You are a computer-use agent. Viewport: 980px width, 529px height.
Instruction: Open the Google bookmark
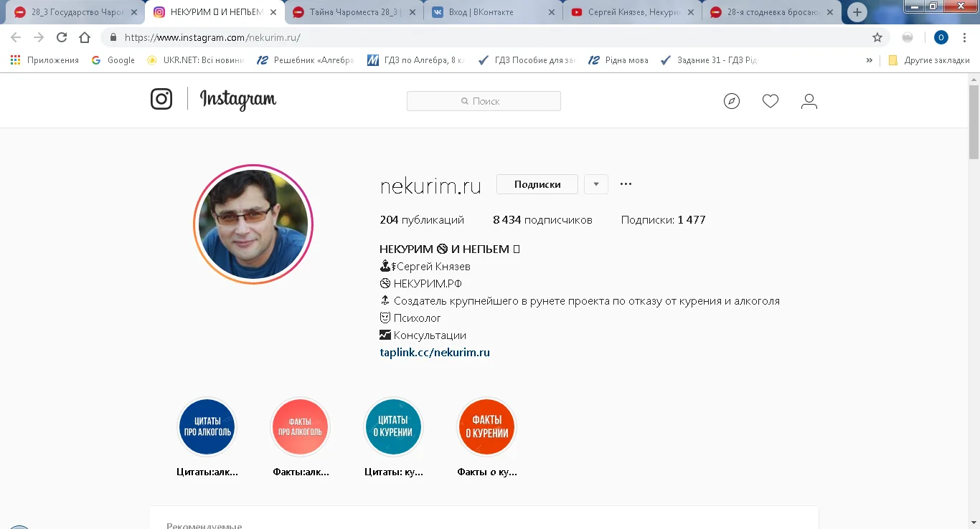coord(113,60)
